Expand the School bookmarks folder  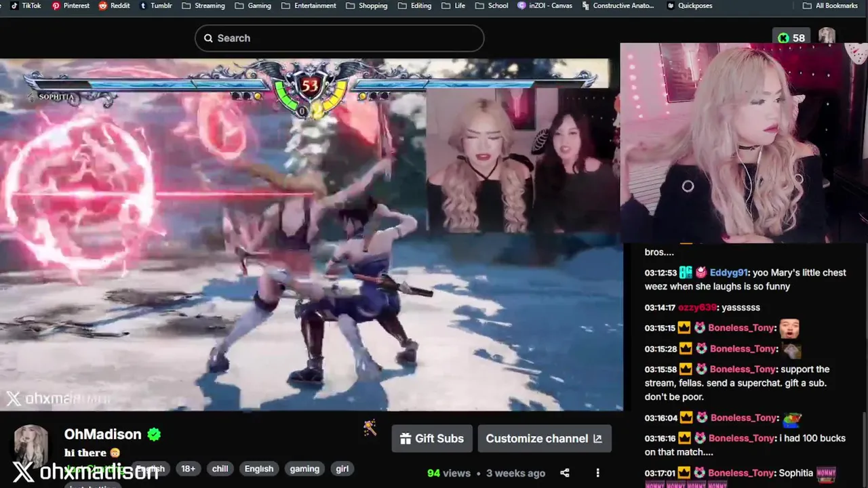tap(492, 5)
